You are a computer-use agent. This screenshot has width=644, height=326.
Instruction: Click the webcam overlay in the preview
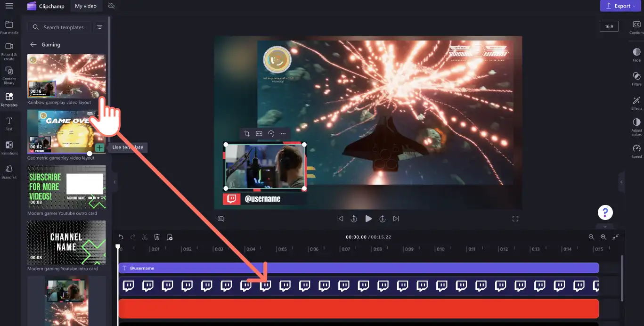point(265,167)
